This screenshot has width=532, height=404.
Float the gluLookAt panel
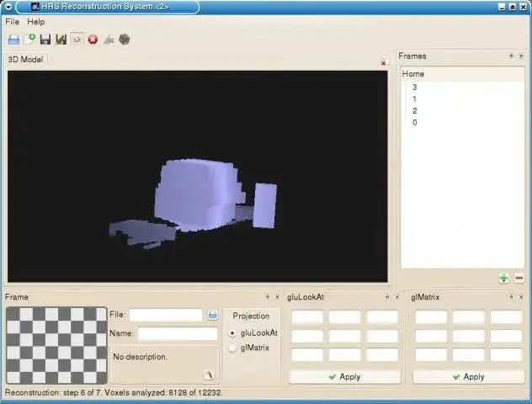387,297
